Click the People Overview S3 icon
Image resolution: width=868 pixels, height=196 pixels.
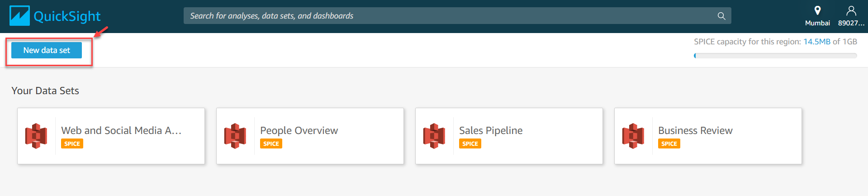pyautogui.click(x=235, y=136)
